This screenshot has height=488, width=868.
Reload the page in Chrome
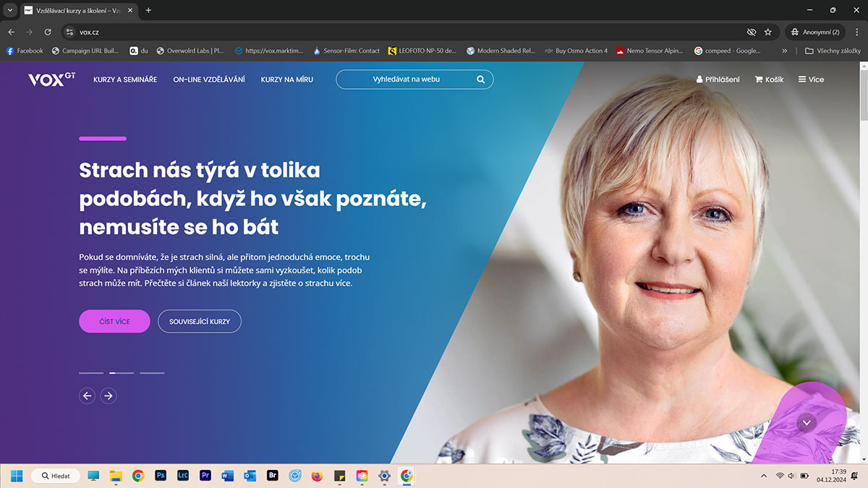[x=48, y=32]
